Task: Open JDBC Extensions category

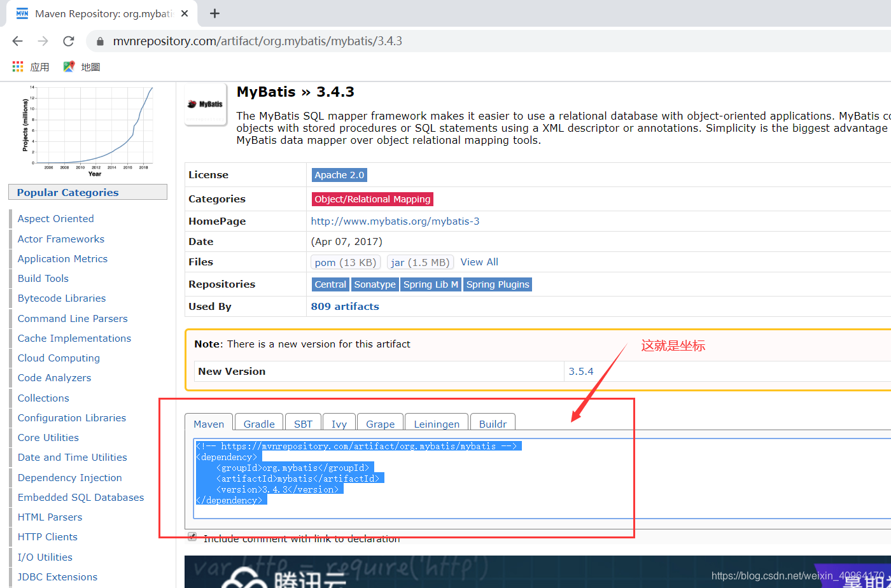Action: (x=57, y=577)
